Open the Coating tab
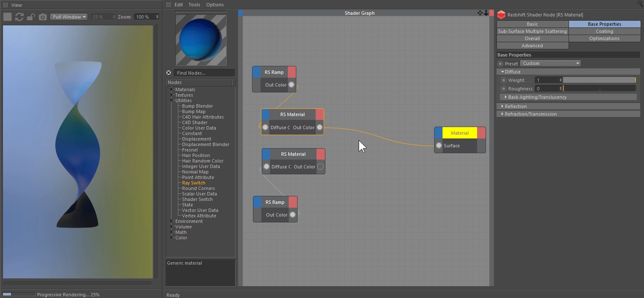The width and height of the screenshot is (644, 298). click(604, 31)
